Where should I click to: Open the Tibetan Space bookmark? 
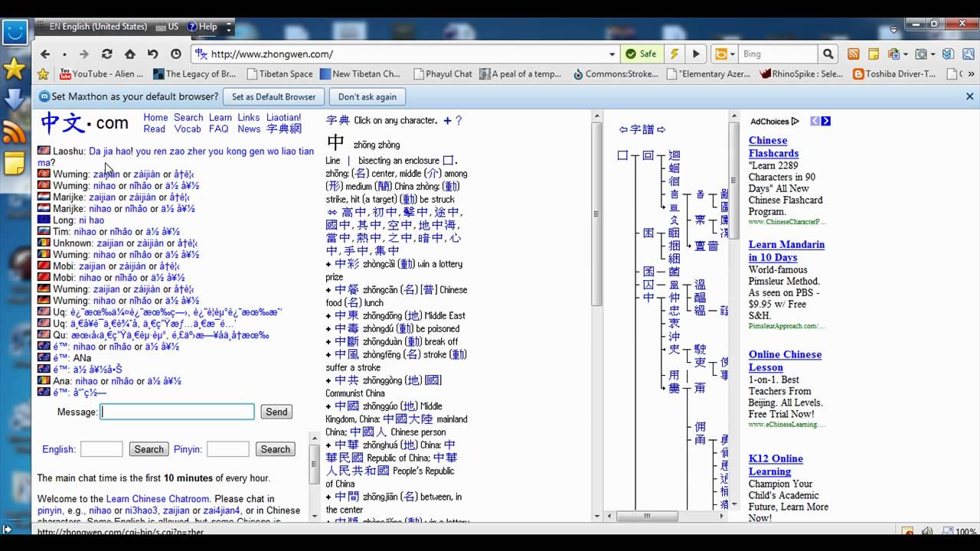pos(279,74)
